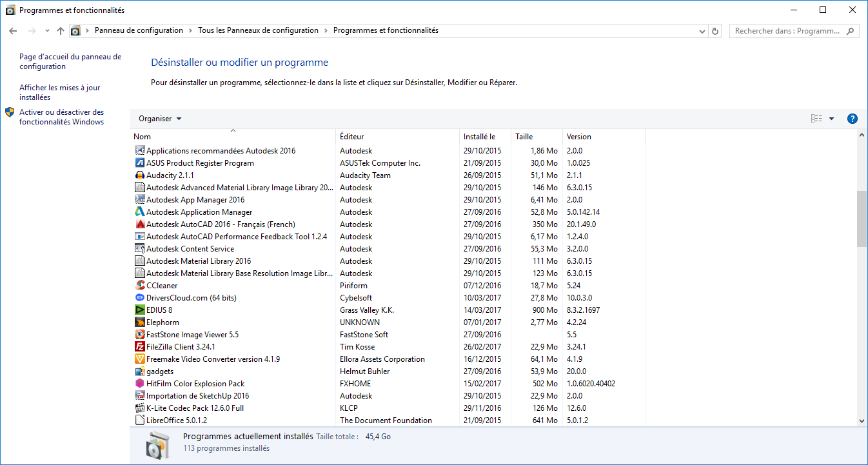The height and width of the screenshot is (465, 868).
Task: Sort by Taille column header
Action: point(537,137)
